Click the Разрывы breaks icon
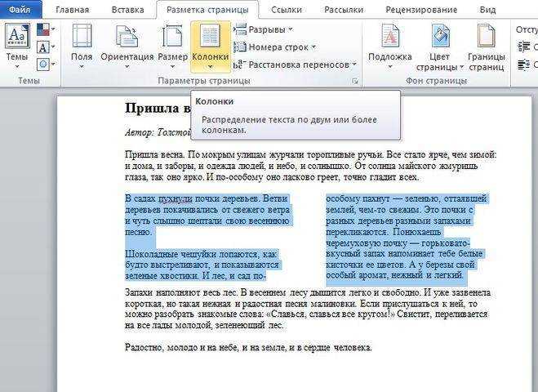538x392 pixels. pos(240,29)
